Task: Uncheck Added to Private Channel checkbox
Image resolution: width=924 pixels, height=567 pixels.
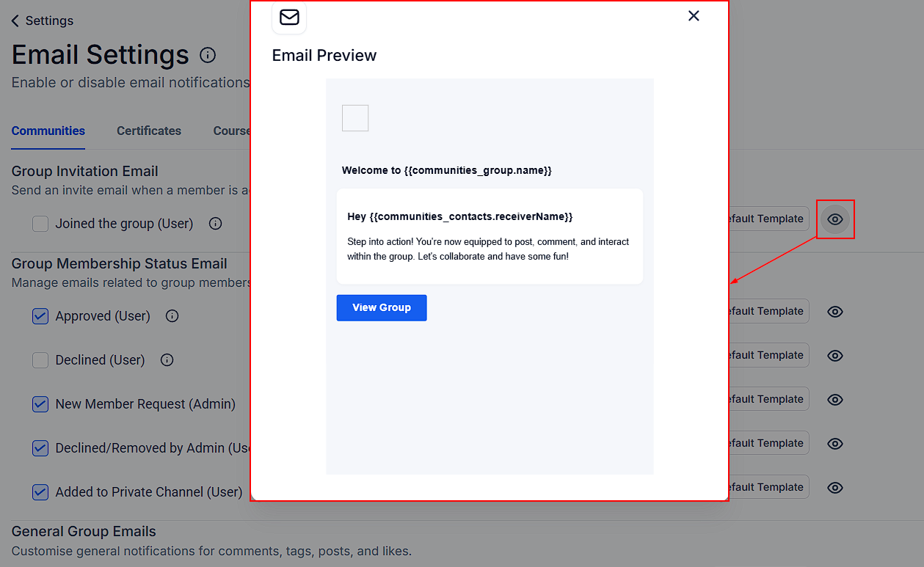Action: [x=40, y=492]
